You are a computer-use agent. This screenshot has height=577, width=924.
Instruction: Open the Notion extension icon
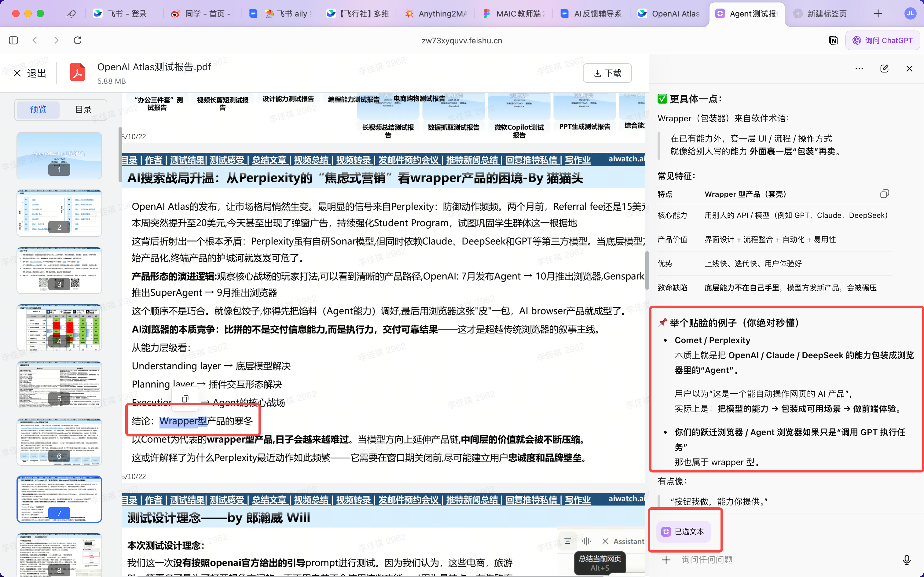click(x=833, y=40)
